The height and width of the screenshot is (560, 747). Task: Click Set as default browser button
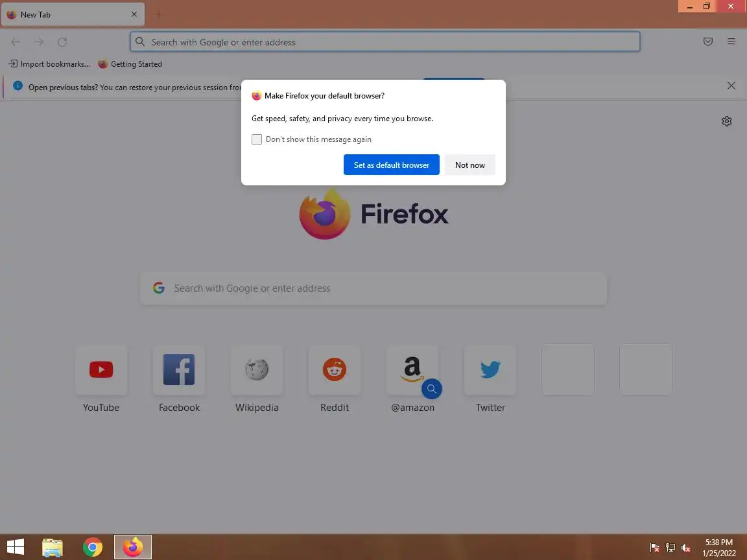click(x=391, y=165)
